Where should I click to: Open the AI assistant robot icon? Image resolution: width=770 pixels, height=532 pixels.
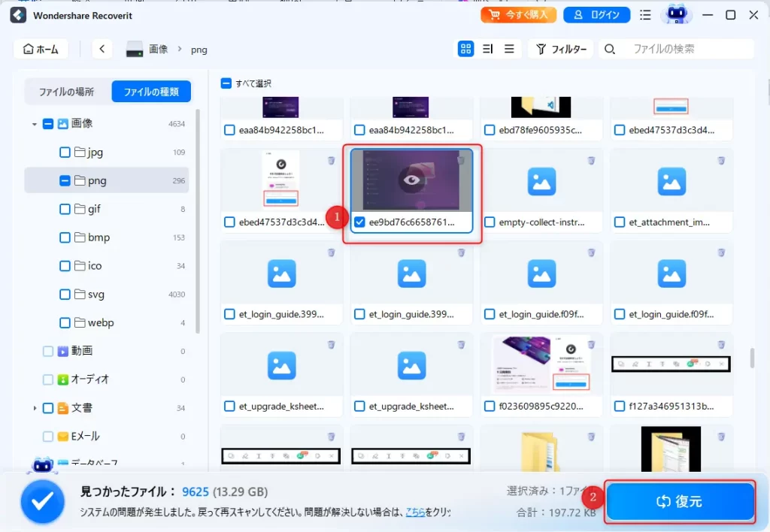click(x=676, y=14)
